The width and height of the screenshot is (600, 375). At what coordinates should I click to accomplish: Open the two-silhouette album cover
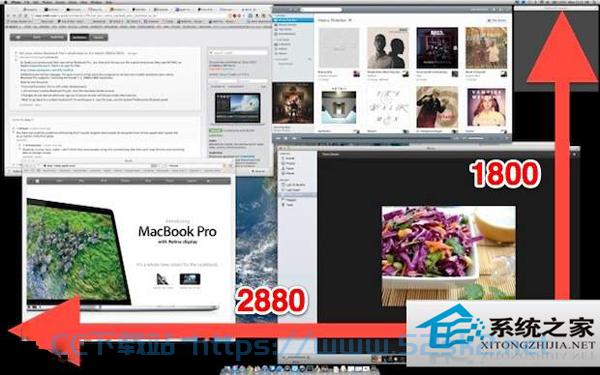point(388,48)
